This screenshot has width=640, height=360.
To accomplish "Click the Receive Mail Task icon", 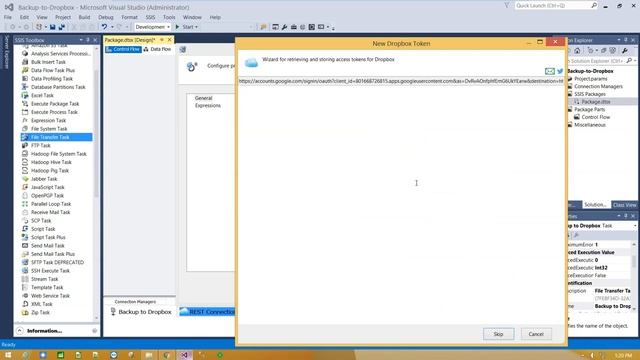I will [25, 212].
